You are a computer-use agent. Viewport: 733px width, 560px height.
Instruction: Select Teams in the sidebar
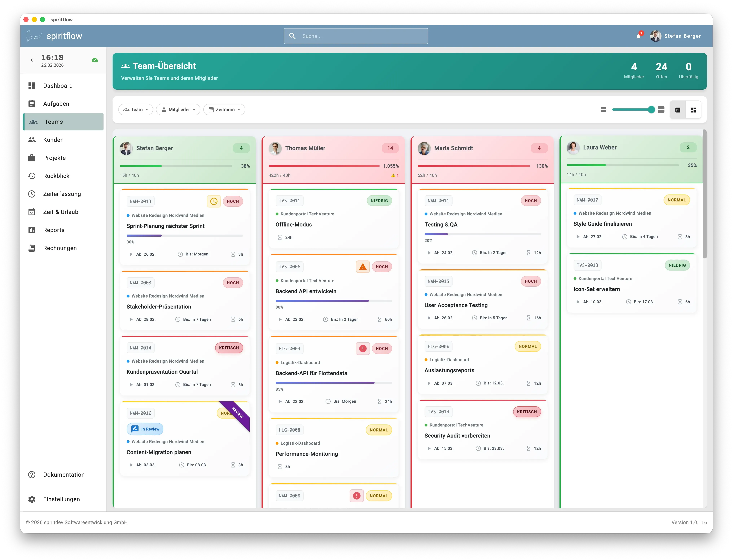click(x=63, y=122)
